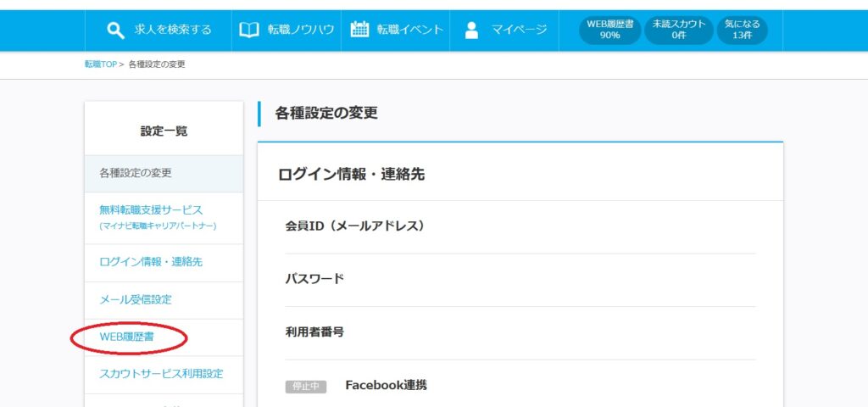
Task: Go to メール受信設定 in the sidebar
Action: pos(136,299)
